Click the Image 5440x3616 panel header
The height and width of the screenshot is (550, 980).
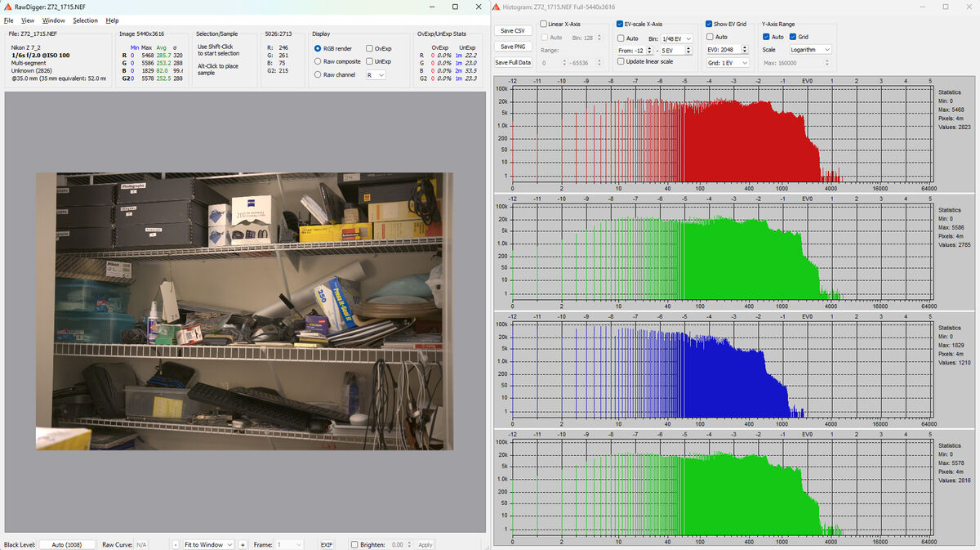141,34
